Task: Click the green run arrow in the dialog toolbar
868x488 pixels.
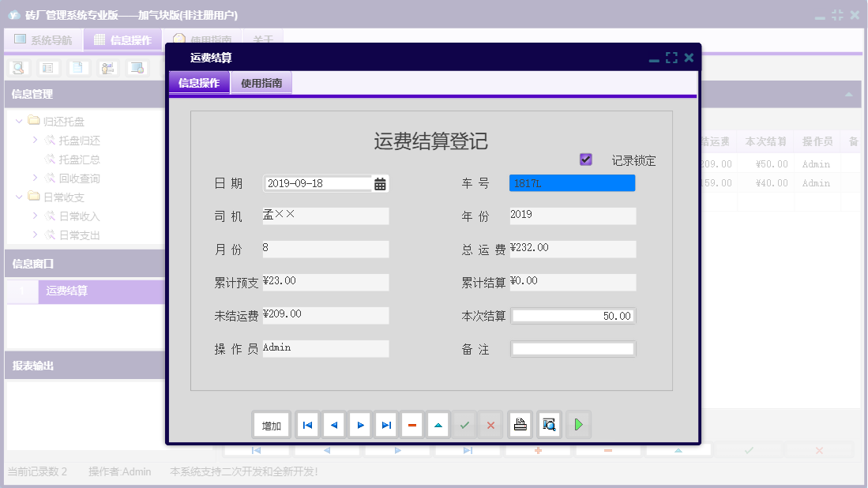Action: [578, 424]
